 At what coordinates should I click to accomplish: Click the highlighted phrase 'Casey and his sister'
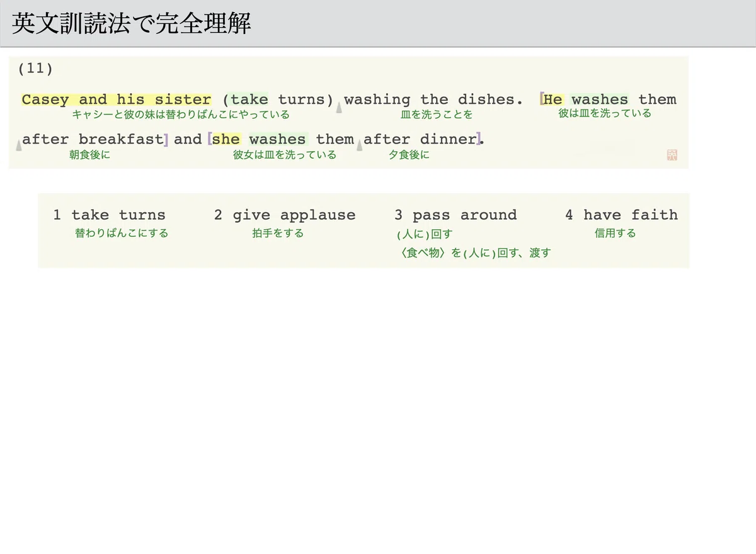pos(117,99)
